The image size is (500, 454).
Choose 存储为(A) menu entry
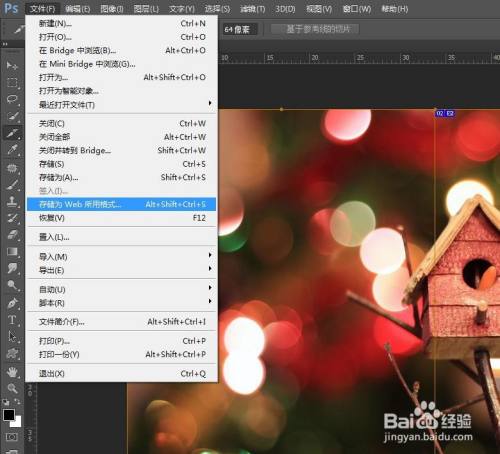pos(122,177)
